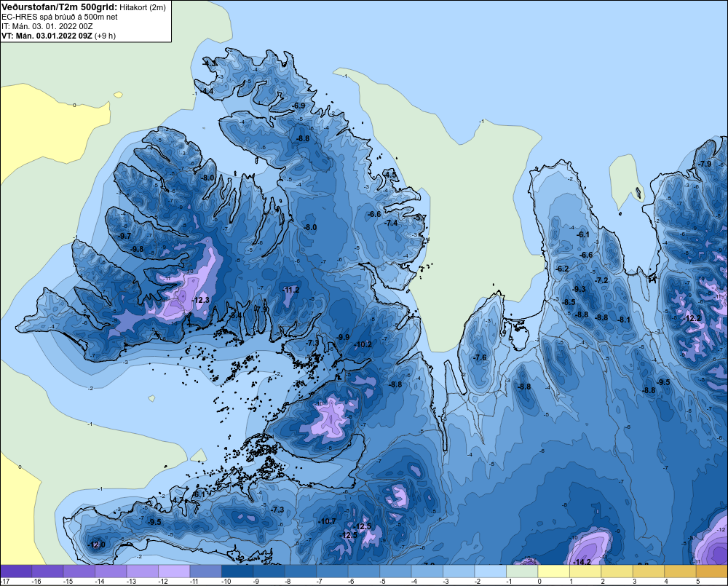Click the legend tick label -10
Viewport: 728px width, 586px height.
click(x=226, y=582)
